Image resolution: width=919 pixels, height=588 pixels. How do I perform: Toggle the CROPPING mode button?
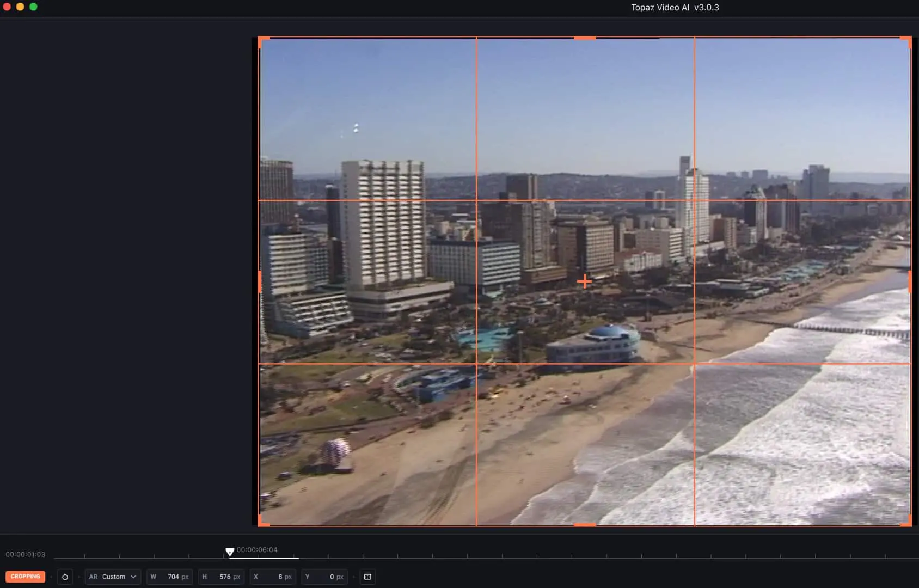[25, 577]
